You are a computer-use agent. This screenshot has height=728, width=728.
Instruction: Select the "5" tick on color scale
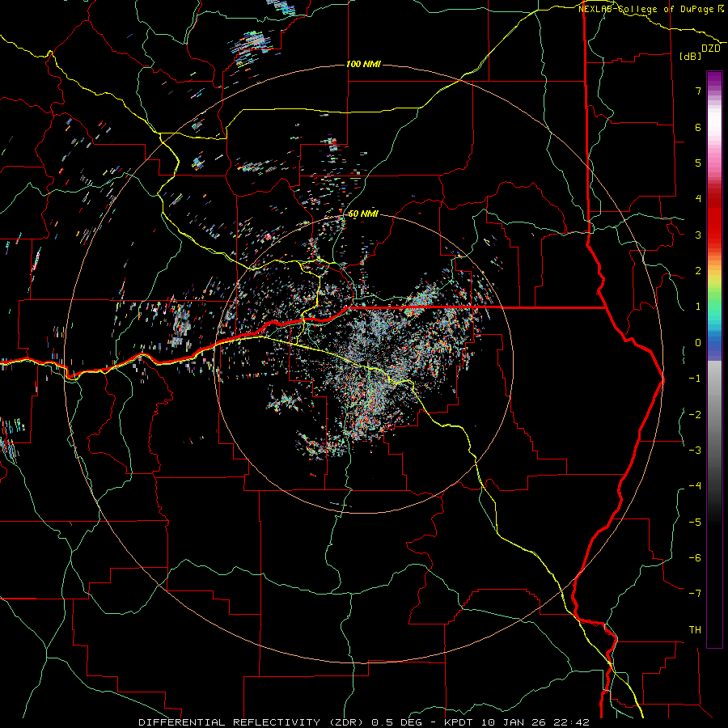698,163
